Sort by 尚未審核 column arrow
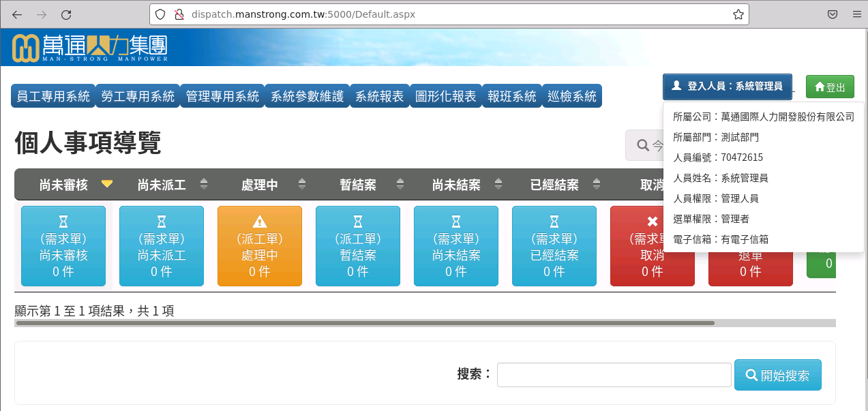 (x=106, y=184)
